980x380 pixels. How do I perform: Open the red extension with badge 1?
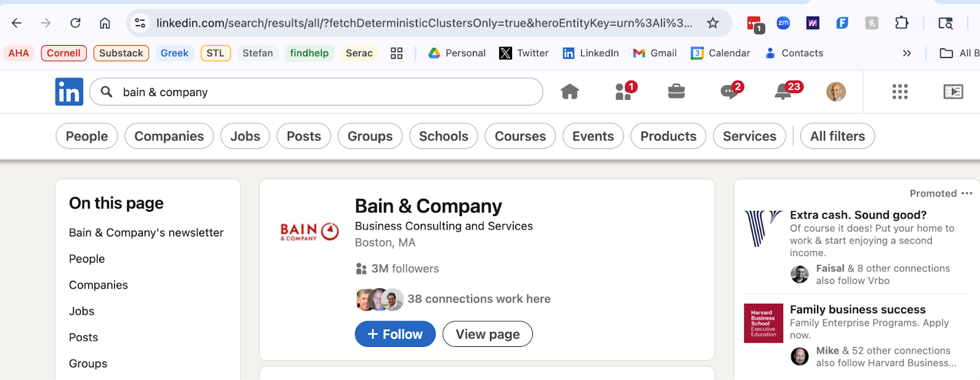click(755, 24)
